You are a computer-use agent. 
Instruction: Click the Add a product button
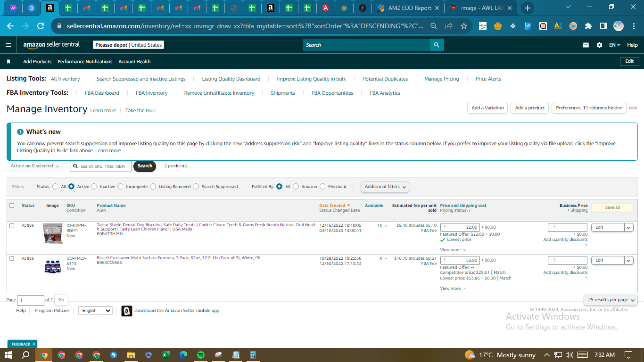pyautogui.click(x=529, y=108)
